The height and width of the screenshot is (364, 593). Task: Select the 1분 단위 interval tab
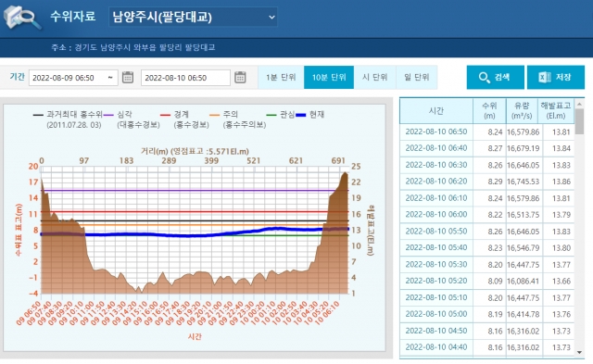click(281, 78)
